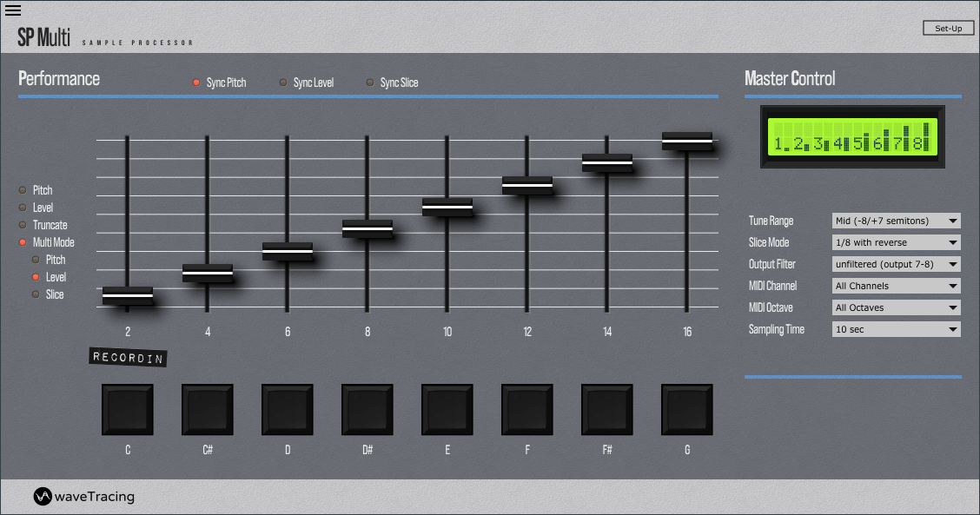Enable the Sync Level toggle
The image size is (980, 515).
click(283, 83)
